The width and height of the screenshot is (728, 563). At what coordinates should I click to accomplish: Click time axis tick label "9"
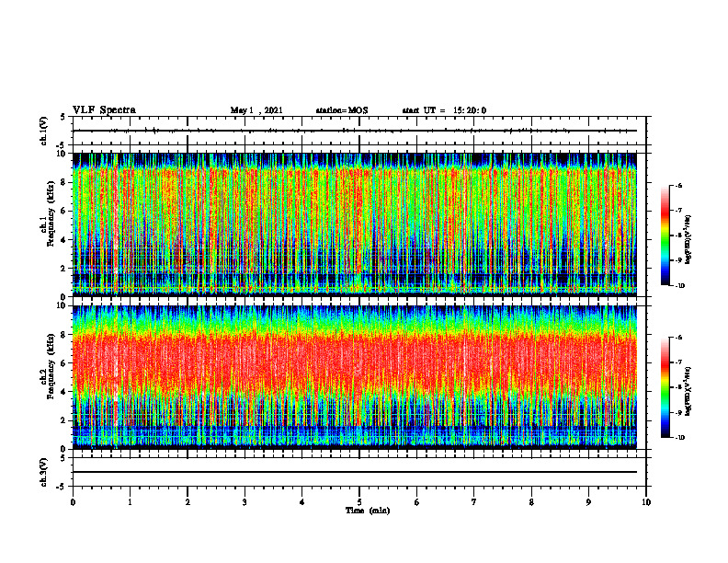click(588, 502)
